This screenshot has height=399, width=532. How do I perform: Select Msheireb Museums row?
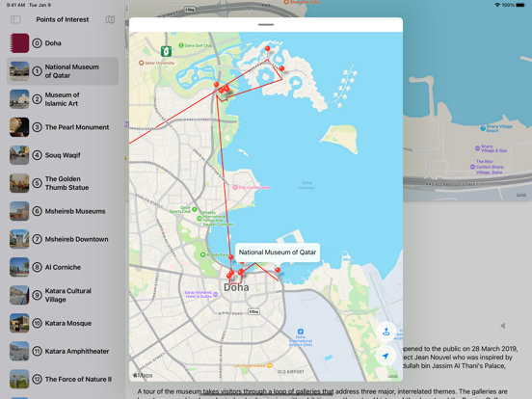[x=63, y=211]
